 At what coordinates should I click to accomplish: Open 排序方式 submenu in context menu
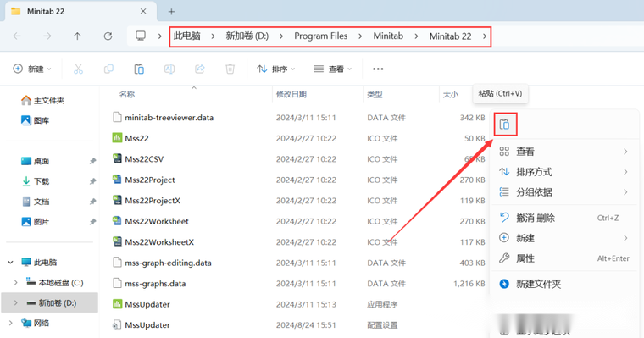point(563,172)
